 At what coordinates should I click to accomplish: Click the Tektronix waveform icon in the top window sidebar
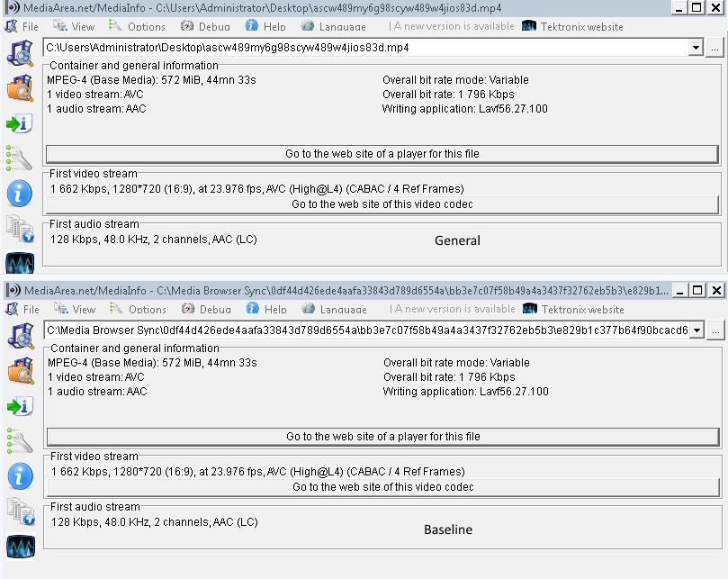20,263
